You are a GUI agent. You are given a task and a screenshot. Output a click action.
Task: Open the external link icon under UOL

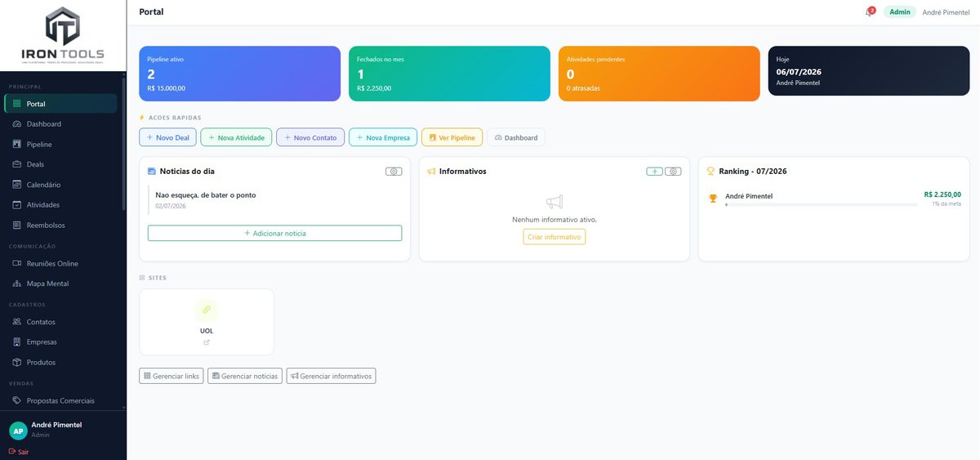(207, 342)
